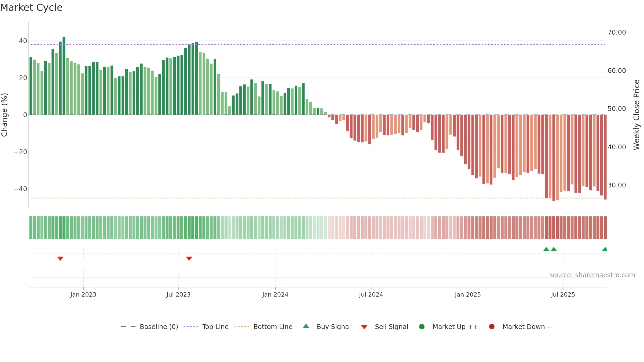
Task: Click the Top Line purple legend marker
Action: click(191, 327)
